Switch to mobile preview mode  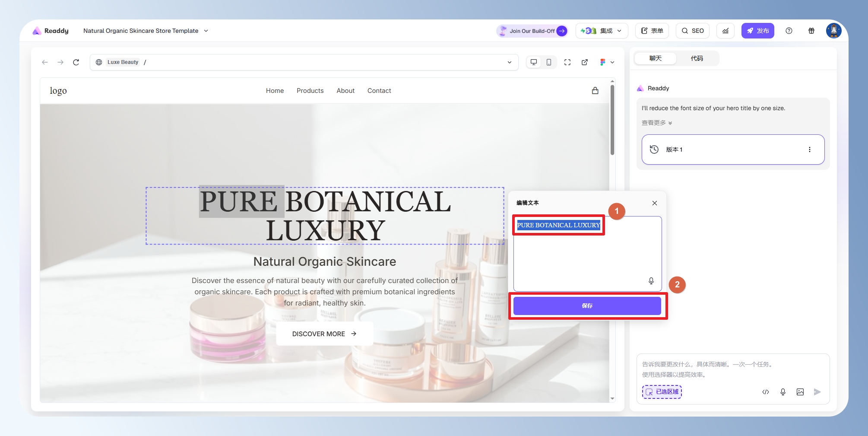549,62
